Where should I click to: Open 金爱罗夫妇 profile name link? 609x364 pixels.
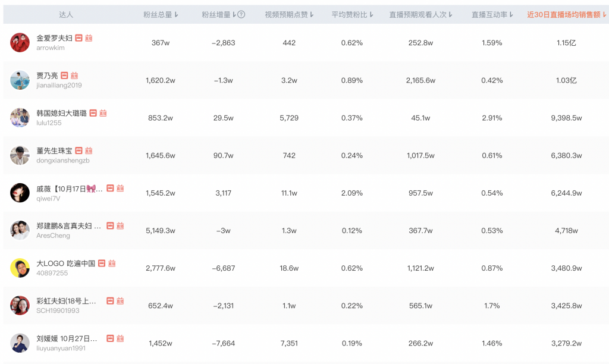pos(54,38)
